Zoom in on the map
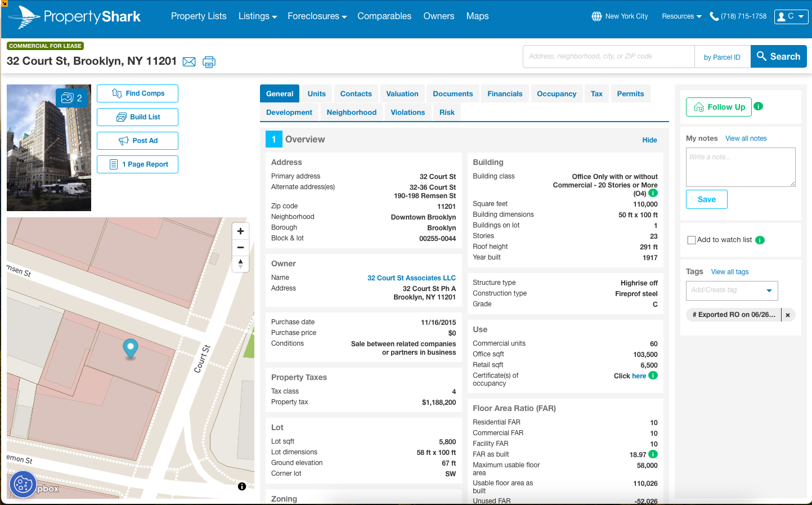The height and width of the screenshot is (505, 812). click(240, 231)
